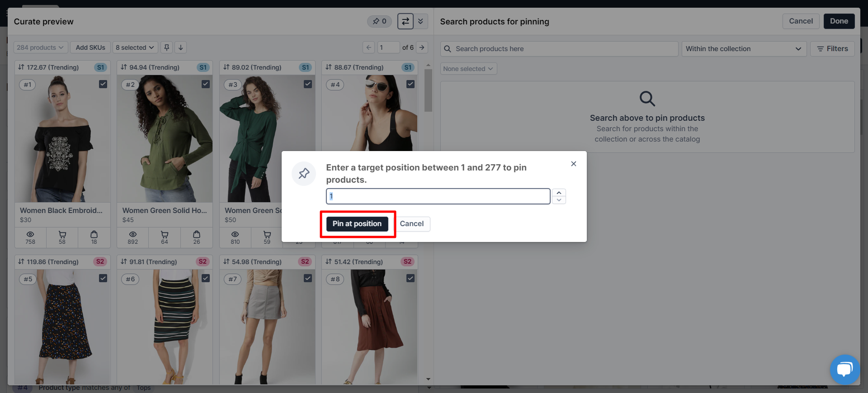This screenshot has width=868, height=393.
Task: Decrease target position with down stepper
Action: click(x=559, y=200)
